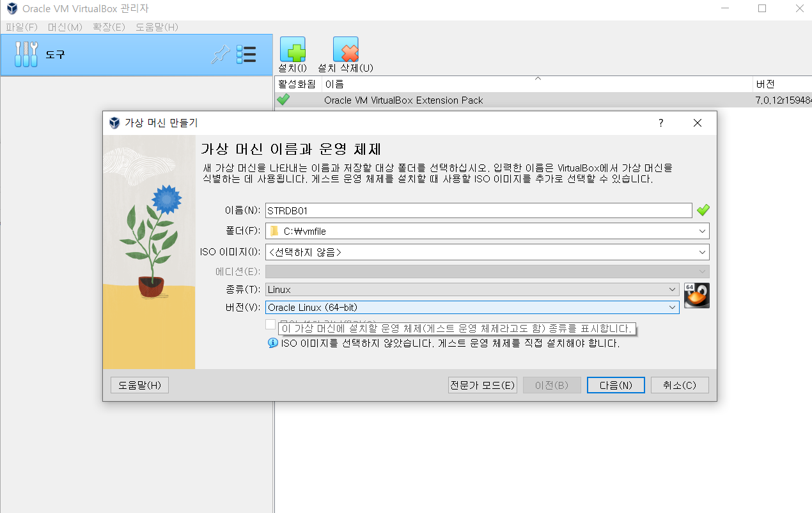Click the Name field containing STRDB01

479,210
